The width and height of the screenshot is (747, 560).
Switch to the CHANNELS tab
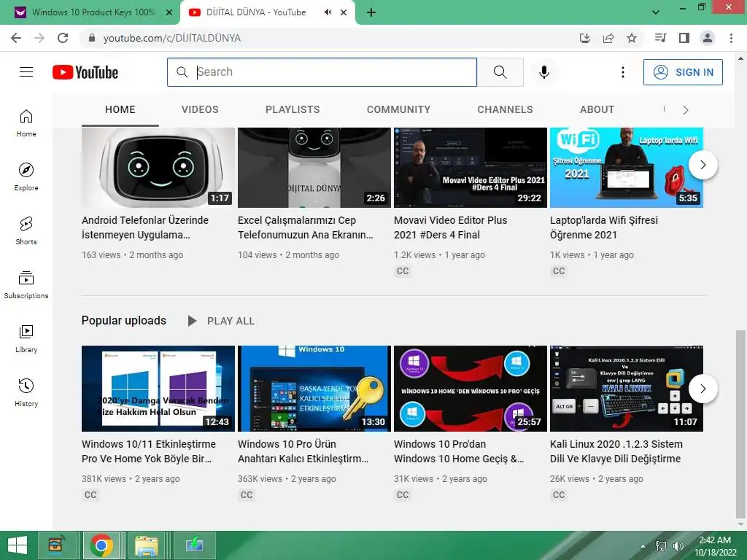point(505,109)
